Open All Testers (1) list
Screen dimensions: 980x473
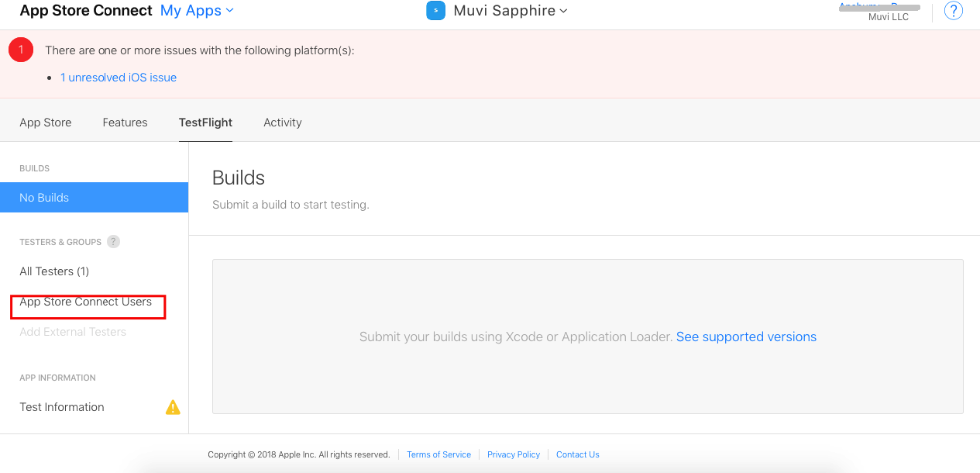[54, 271]
